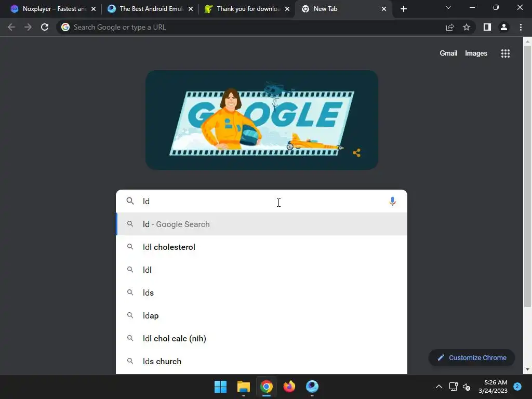The height and width of the screenshot is (399, 532).
Task: Open Firefox from the taskbar
Action: coord(289,387)
